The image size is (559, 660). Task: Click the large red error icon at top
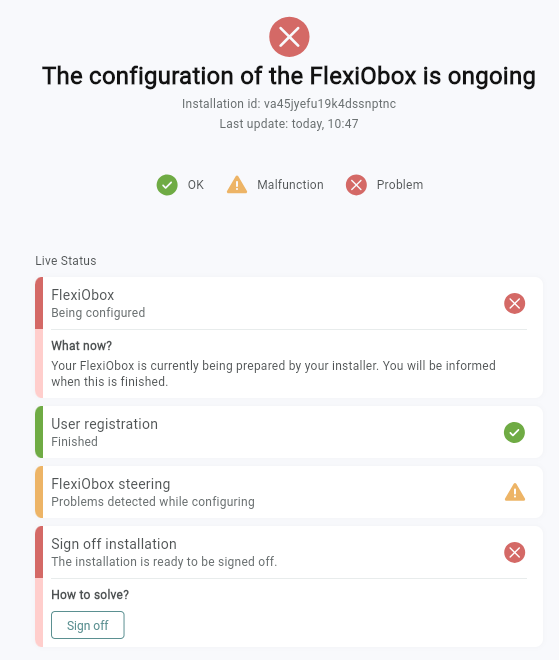pyautogui.click(x=289, y=37)
